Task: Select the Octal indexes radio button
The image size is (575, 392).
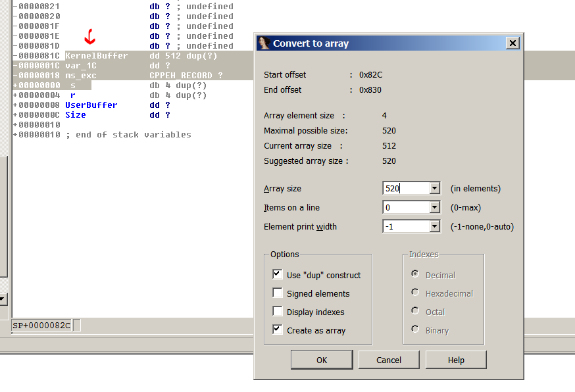Action: [415, 311]
